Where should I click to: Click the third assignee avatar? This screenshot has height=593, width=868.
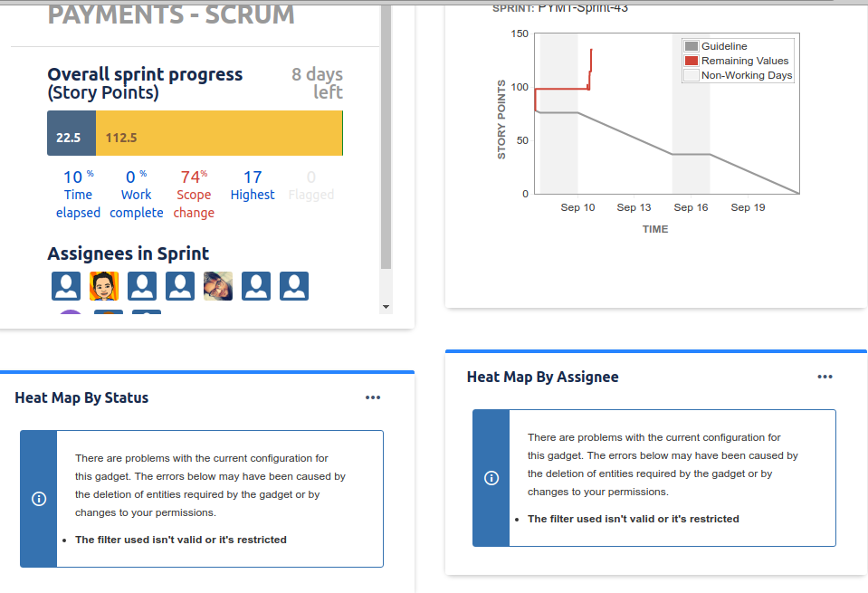coord(142,286)
